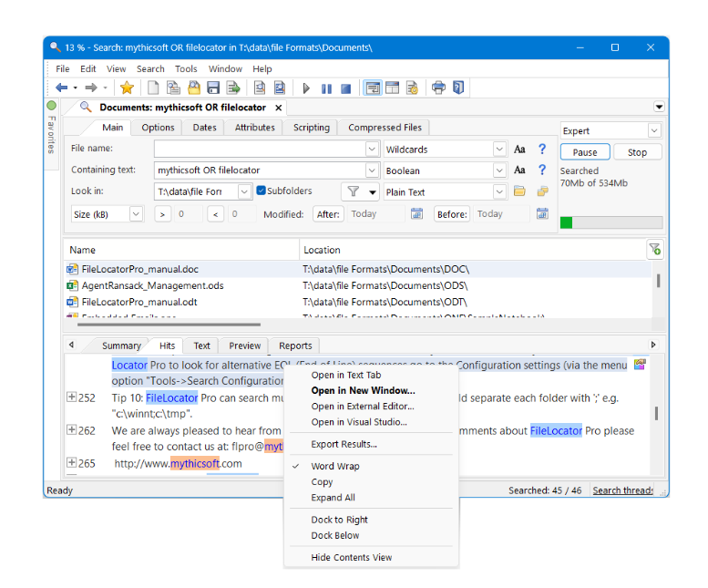Open the Expert mode dropdown
708x588 pixels.
coord(654,131)
